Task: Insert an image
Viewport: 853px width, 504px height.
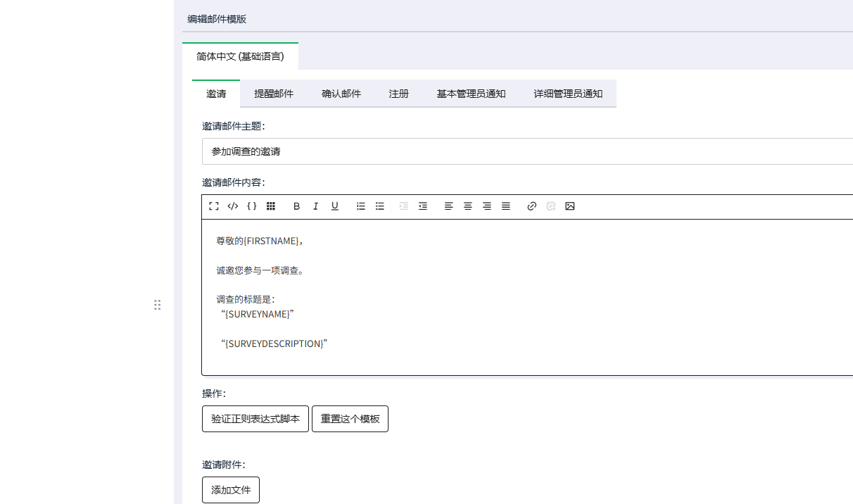Action: pos(570,206)
